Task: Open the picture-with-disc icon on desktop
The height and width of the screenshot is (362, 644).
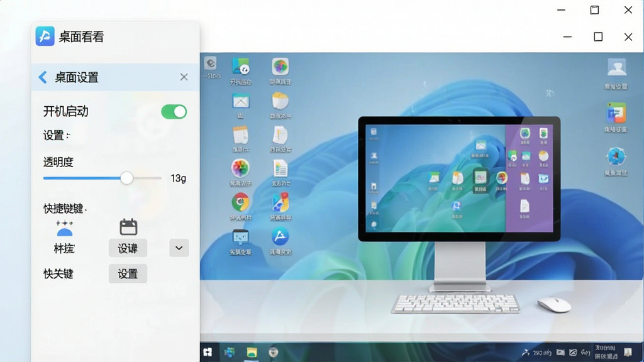Action: (x=241, y=67)
